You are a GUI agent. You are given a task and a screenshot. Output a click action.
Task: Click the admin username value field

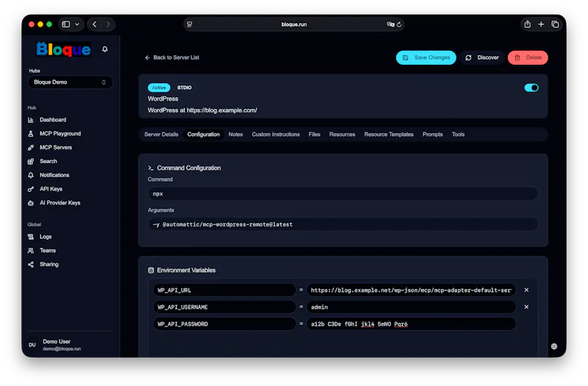[x=411, y=307]
